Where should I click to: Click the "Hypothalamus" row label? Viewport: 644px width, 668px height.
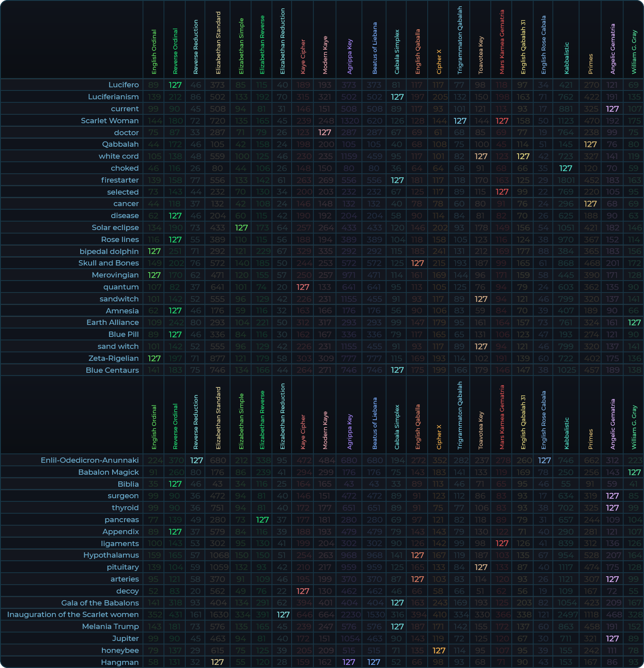(111, 555)
